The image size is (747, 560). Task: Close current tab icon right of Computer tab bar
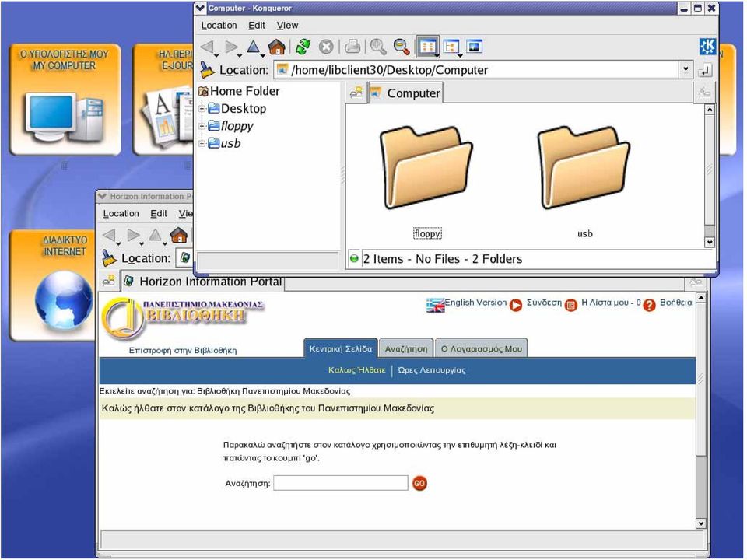[x=703, y=93]
